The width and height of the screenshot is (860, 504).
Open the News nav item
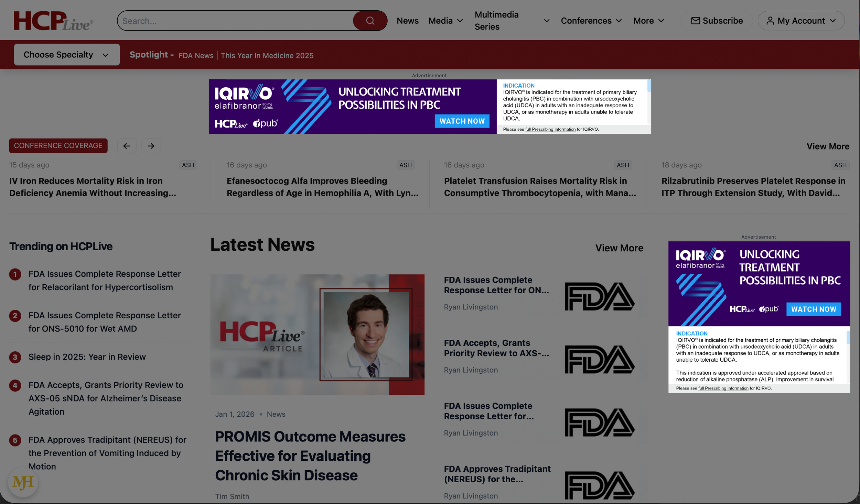coord(407,21)
